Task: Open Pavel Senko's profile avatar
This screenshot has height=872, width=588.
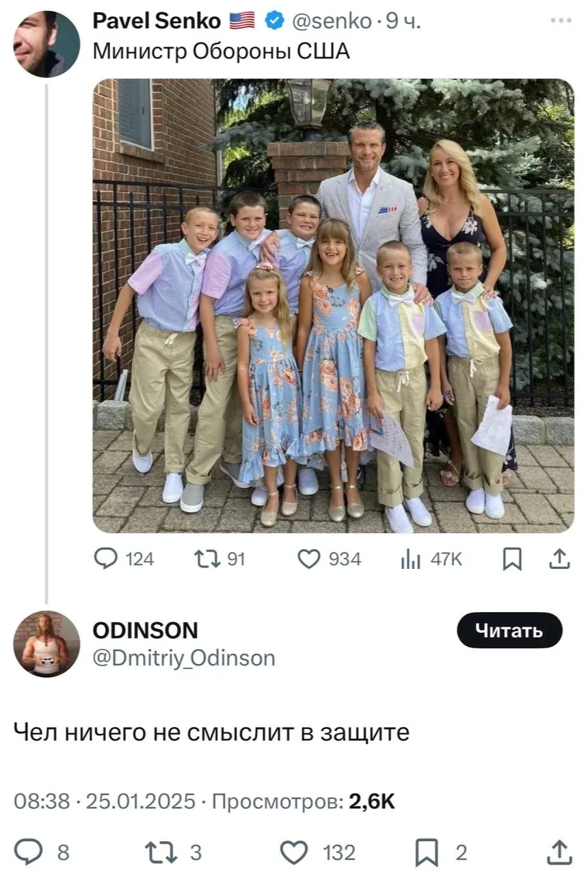Action: click(46, 44)
